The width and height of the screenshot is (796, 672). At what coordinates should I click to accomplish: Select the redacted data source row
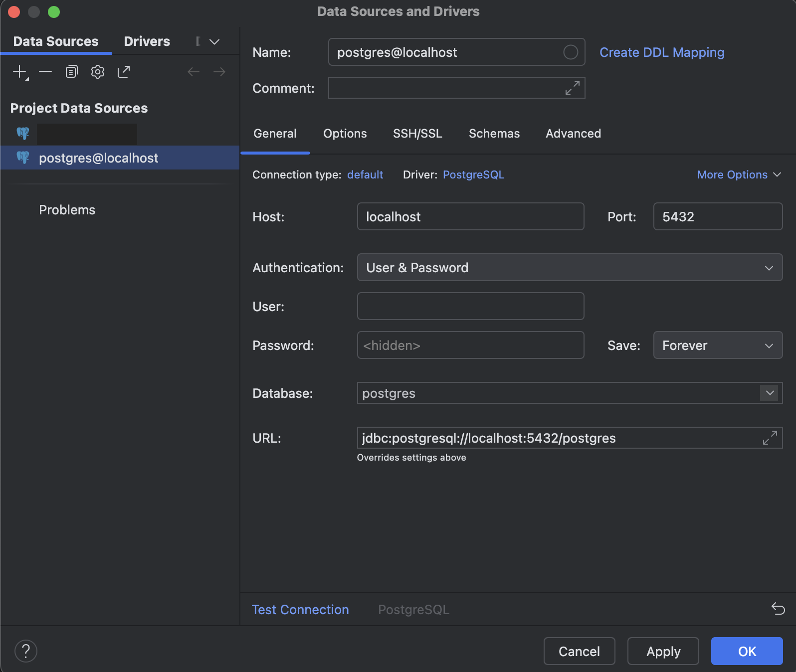click(x=120, y=134)
